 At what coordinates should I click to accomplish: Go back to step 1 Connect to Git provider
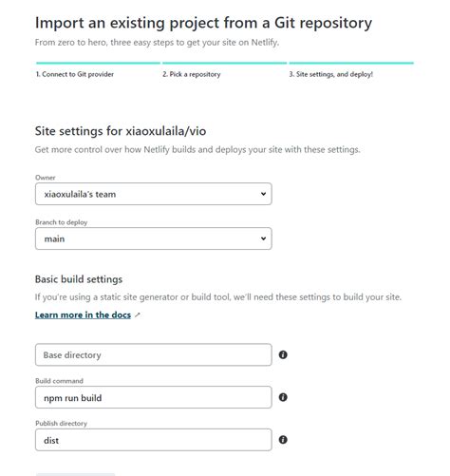(75, 74)
